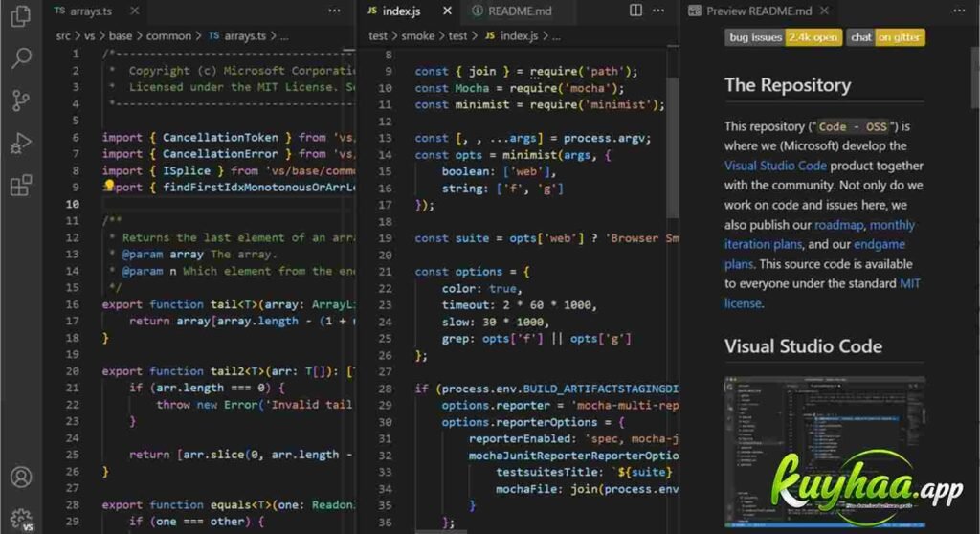Select the smoke breadcrumb segment
The height and width of the screenshot is (534, 980).
[x=417, y=36]
